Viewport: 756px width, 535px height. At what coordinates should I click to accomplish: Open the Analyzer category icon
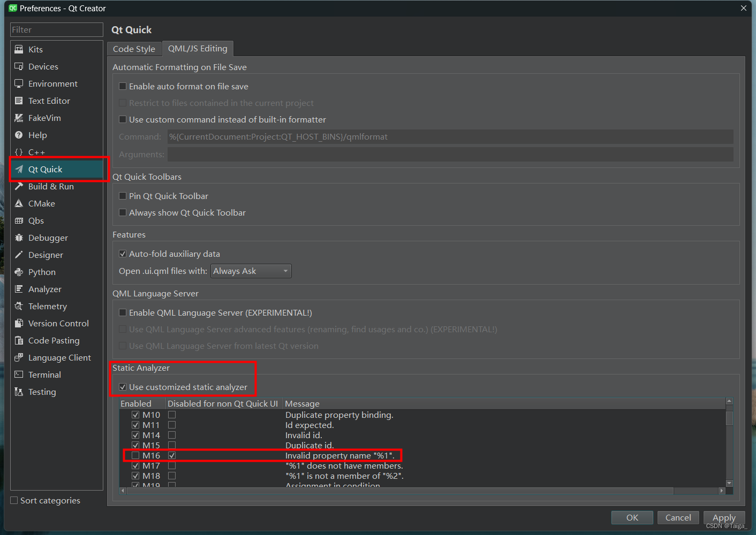[19, 289]
